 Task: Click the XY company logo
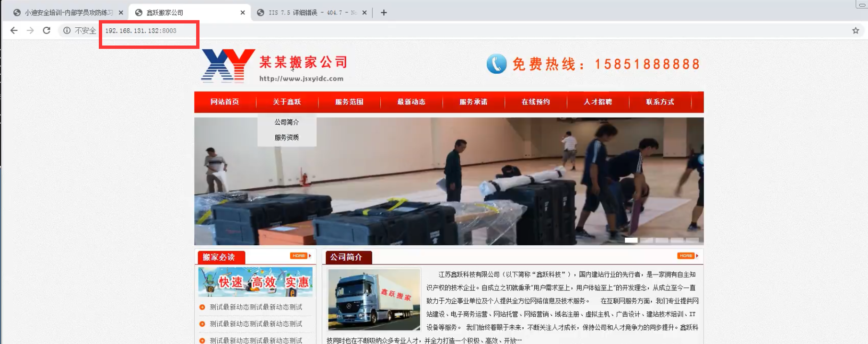(228, 66)
